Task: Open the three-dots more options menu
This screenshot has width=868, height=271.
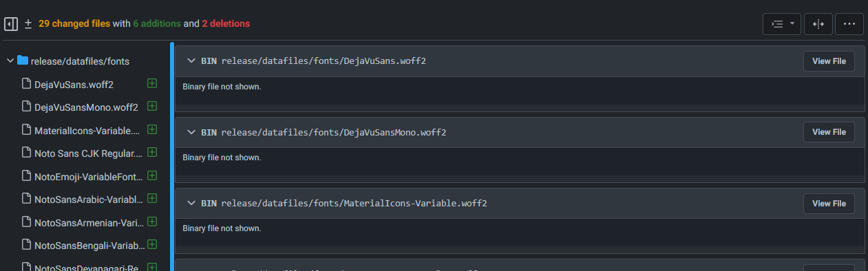Action: (x=849, y=23)
